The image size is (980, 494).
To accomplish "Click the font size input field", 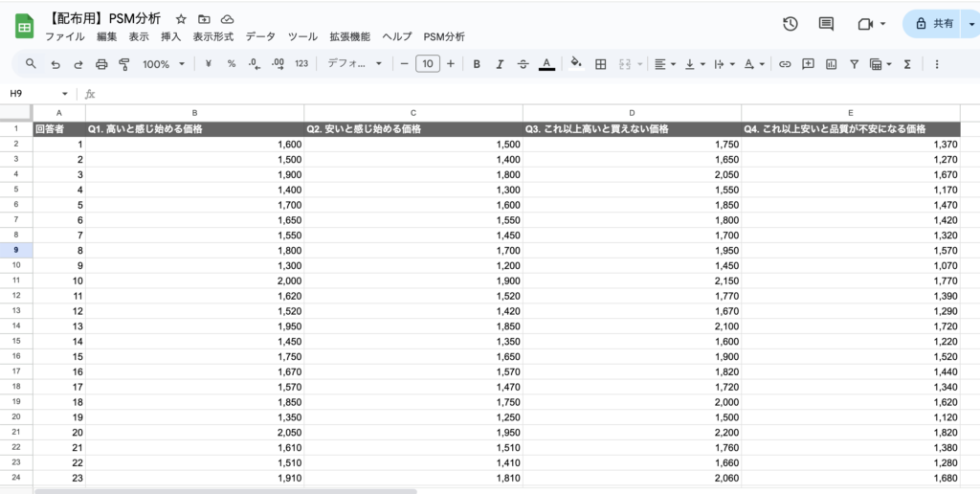I will [427, 64].
